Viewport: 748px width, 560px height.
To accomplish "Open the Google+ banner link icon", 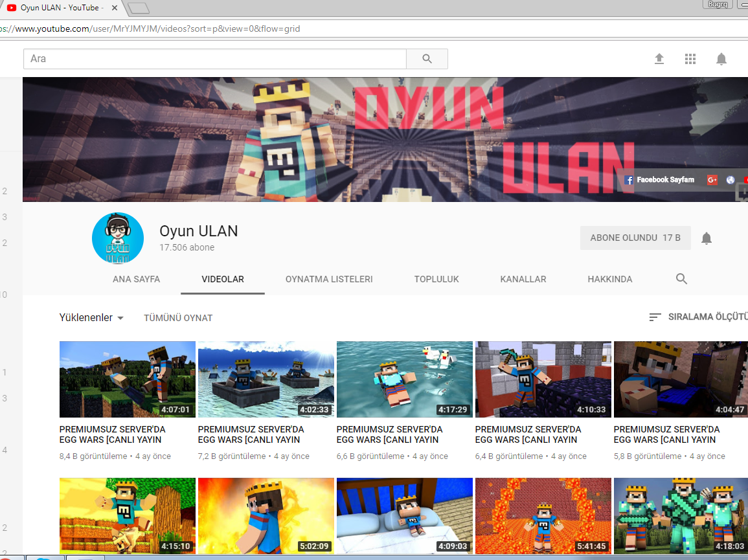I will click(712, 180).
